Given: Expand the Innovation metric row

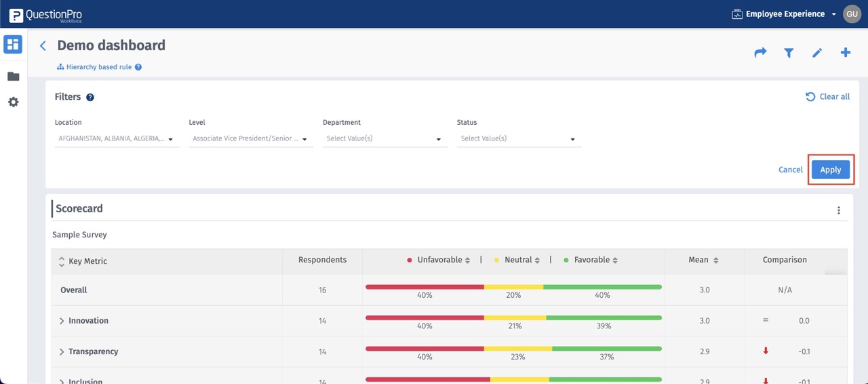Looking at the screenshot, I should 62,321.
